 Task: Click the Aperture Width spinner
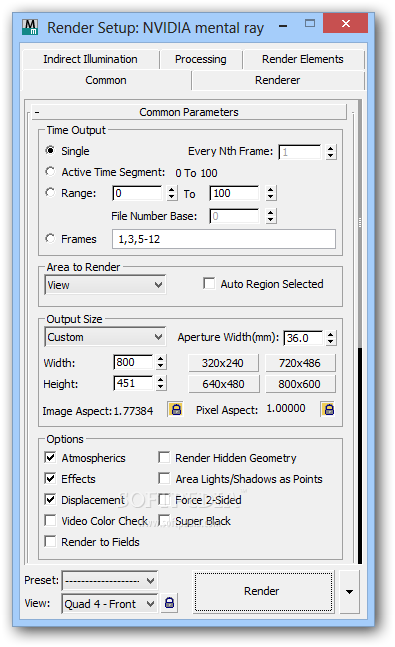pos(330,338)
